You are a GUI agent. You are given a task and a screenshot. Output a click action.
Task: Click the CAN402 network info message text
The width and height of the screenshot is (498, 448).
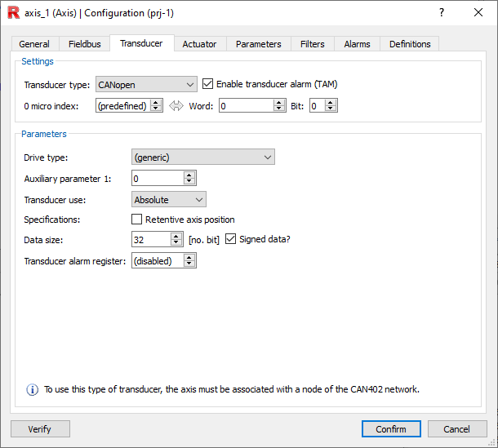pos(232,389)
